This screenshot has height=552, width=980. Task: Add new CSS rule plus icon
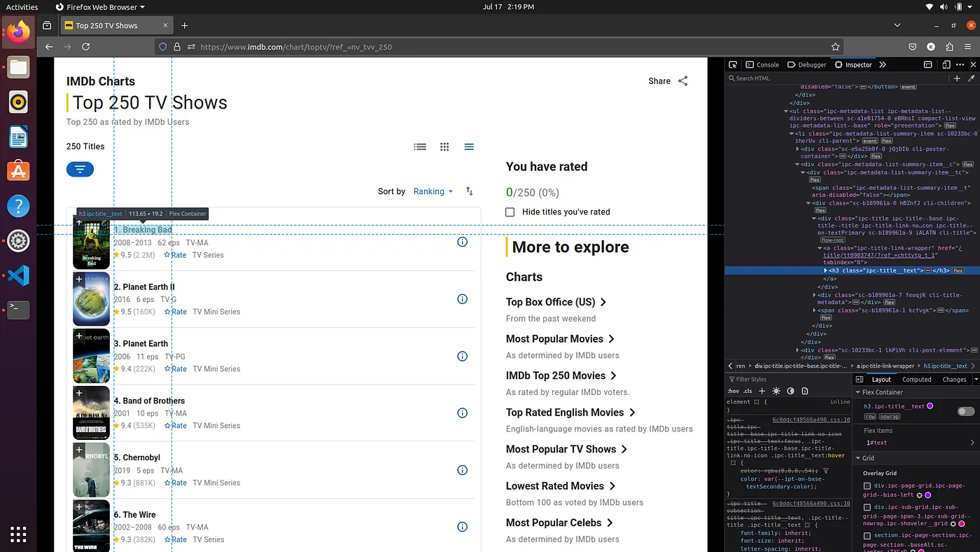pos(763,391)
